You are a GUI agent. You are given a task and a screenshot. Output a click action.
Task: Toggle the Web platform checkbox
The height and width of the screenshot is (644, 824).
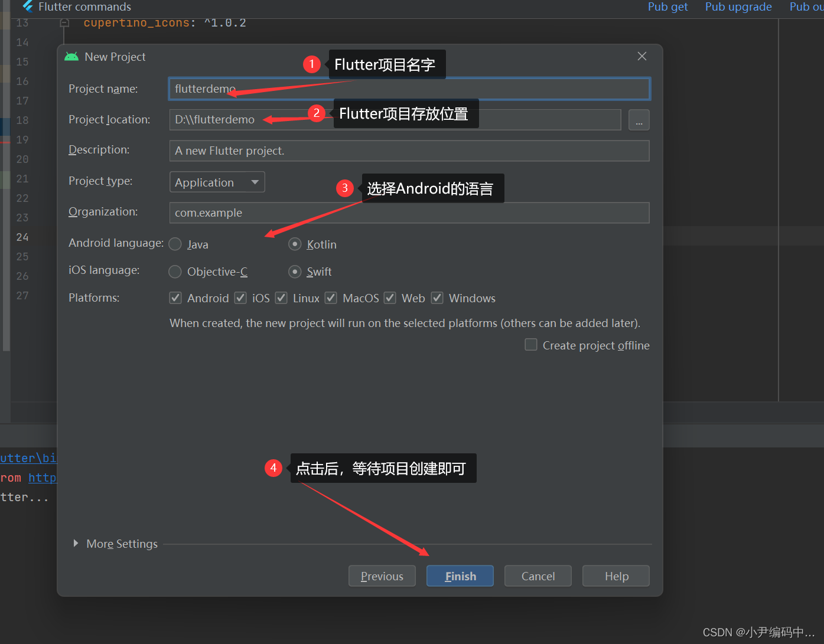tap(390, 298)
